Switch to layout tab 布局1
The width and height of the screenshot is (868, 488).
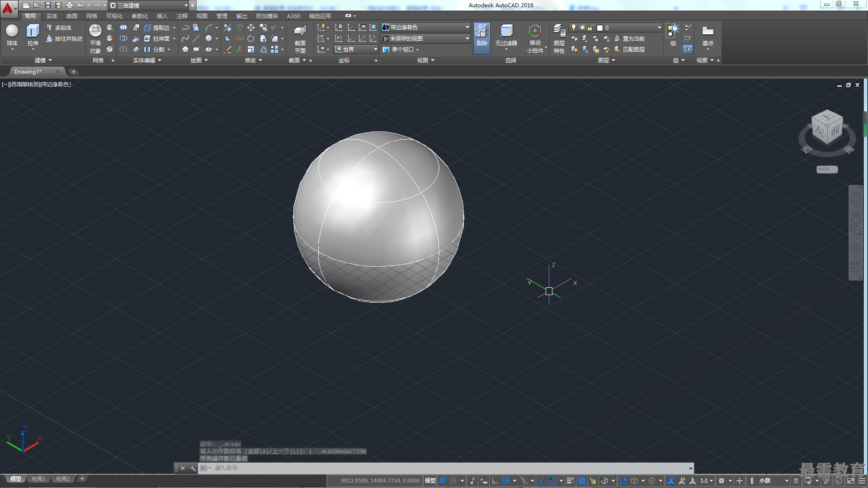38,479
